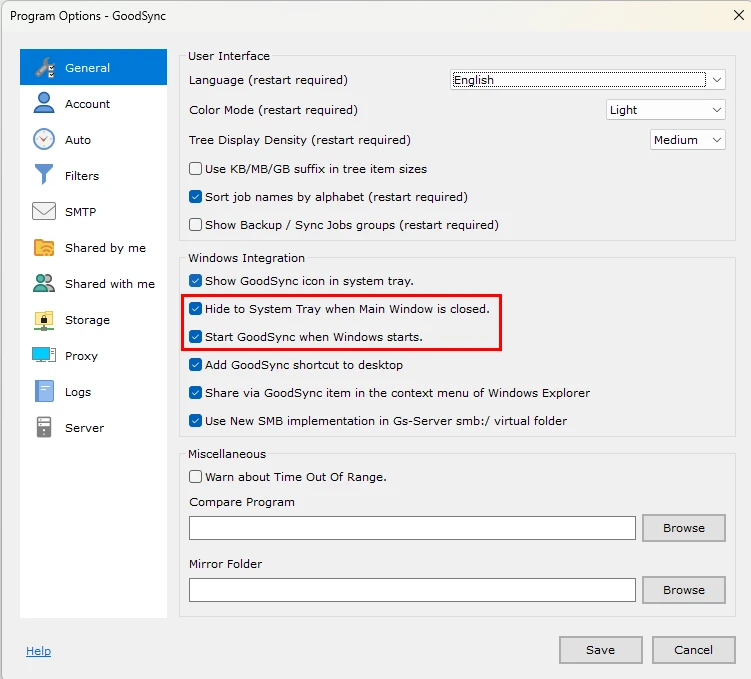Click the SMTP envelope icon
Viewport: 751px width, 679px height.
(x=44, y=211)
